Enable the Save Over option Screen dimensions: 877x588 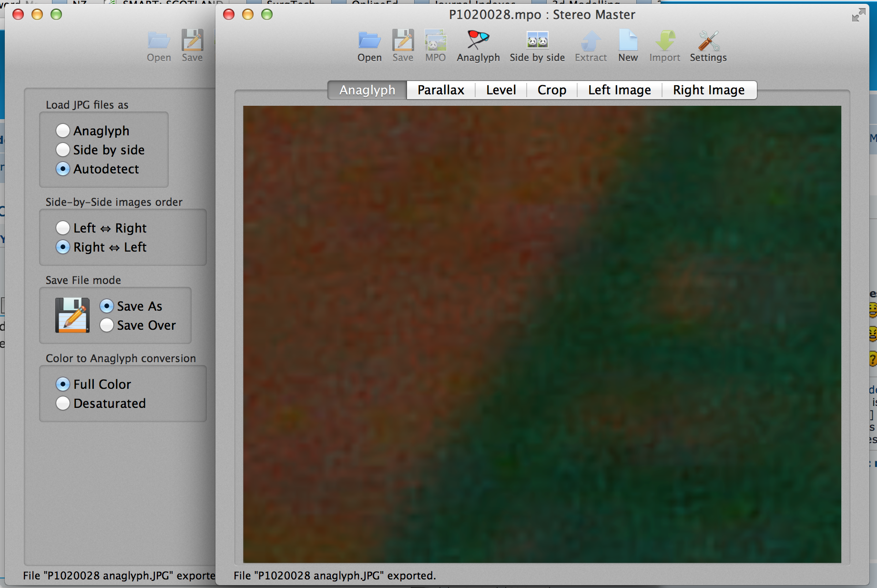click(107, 325)
